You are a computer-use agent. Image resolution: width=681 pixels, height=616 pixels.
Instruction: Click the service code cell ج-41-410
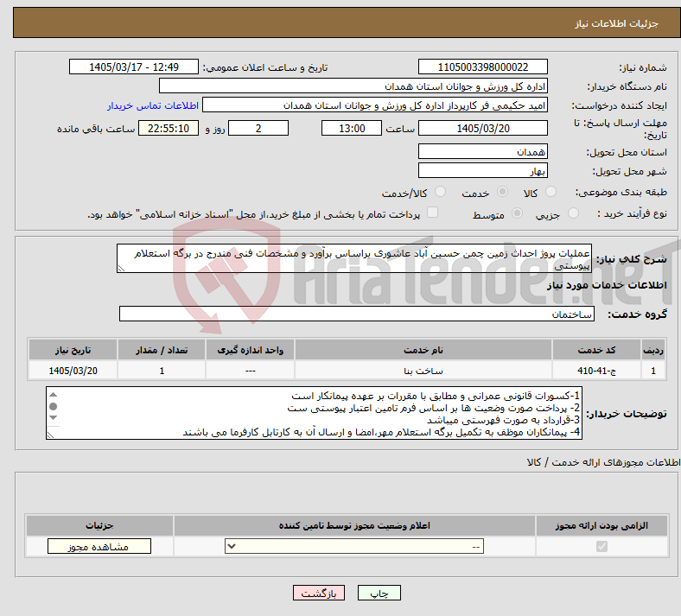pyautogui.click(x=597, y=371)
